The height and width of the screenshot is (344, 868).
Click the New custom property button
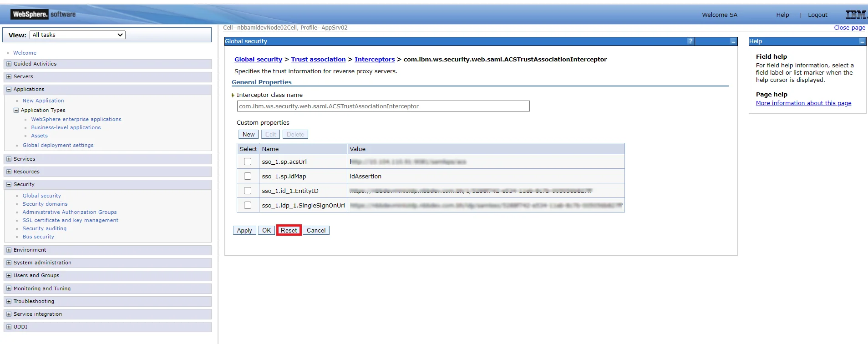pyautogui.click(x=249, y=134)
